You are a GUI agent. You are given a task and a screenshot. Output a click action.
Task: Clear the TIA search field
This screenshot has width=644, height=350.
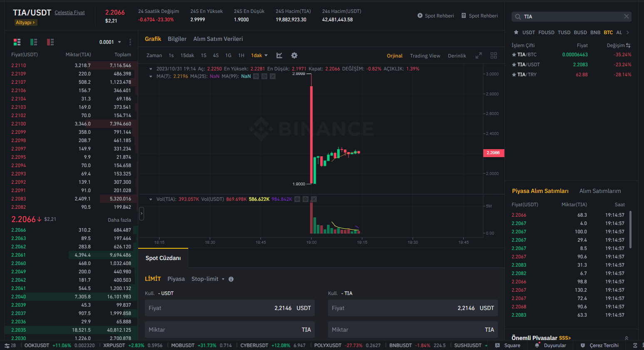click(627, 16)
